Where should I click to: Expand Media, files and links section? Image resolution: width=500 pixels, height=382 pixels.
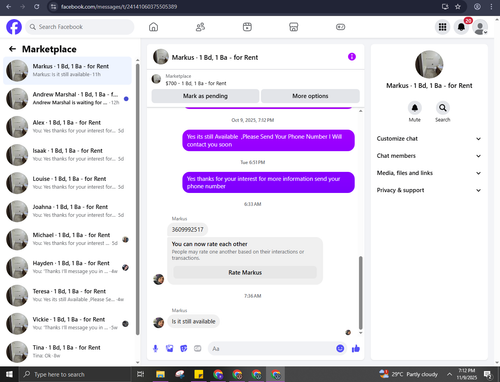[429, 173]
